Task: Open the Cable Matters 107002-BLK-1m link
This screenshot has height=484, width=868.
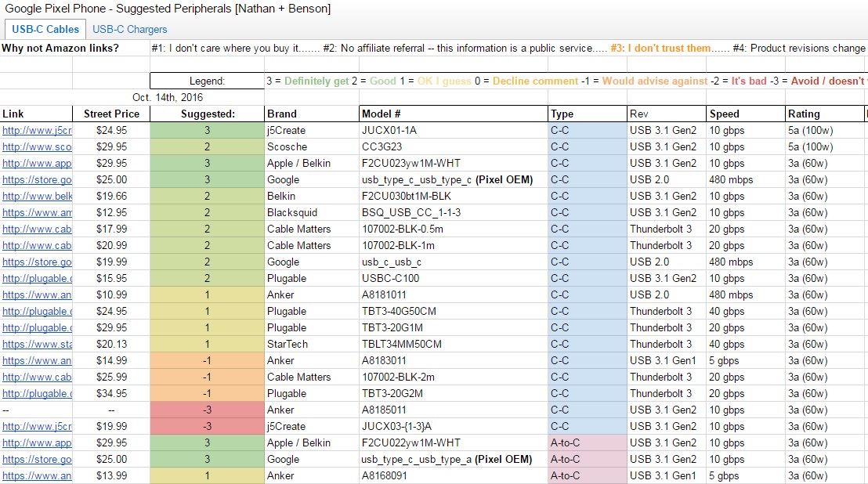Action: (37, 246)
